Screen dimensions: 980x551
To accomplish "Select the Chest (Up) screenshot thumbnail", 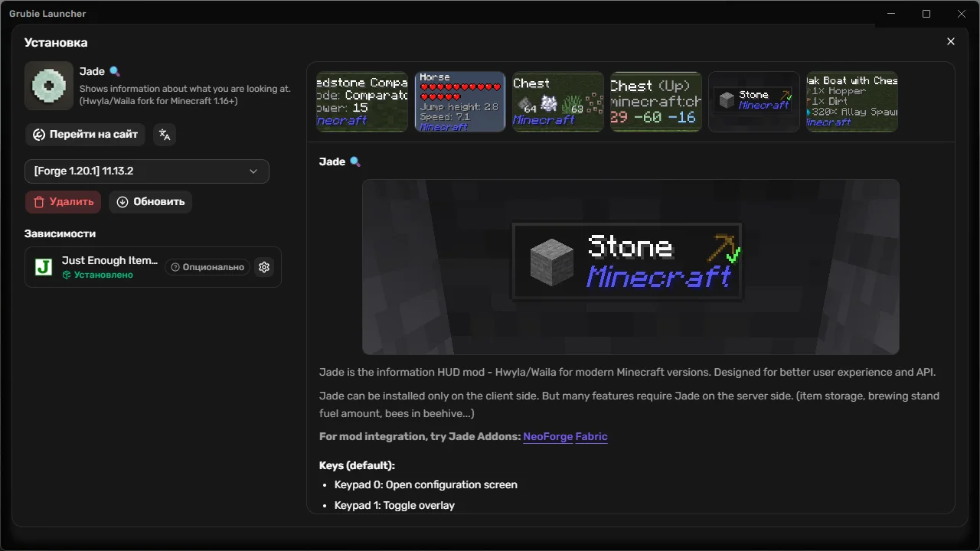I will pyautogui.click(x=656, y=102).
